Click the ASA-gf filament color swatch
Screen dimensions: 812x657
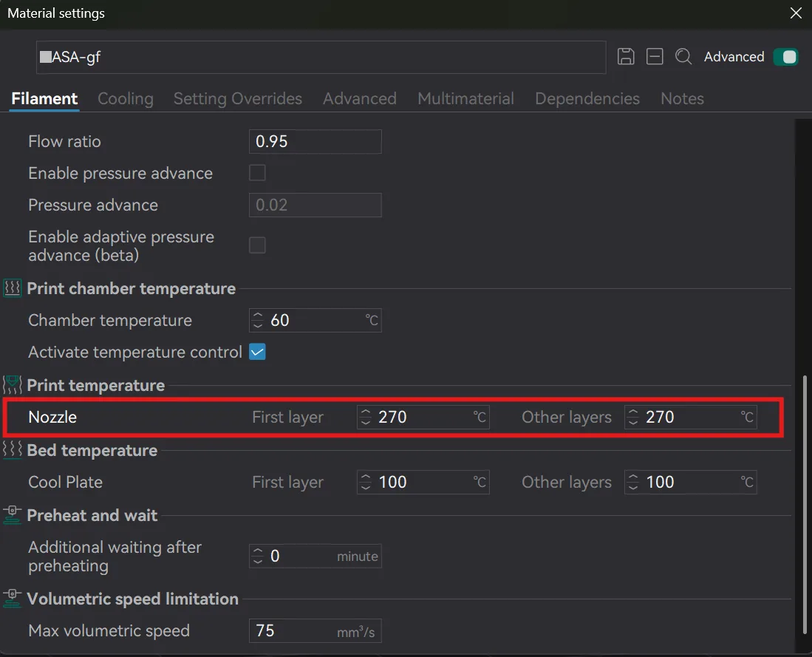(x=46, y=57)
